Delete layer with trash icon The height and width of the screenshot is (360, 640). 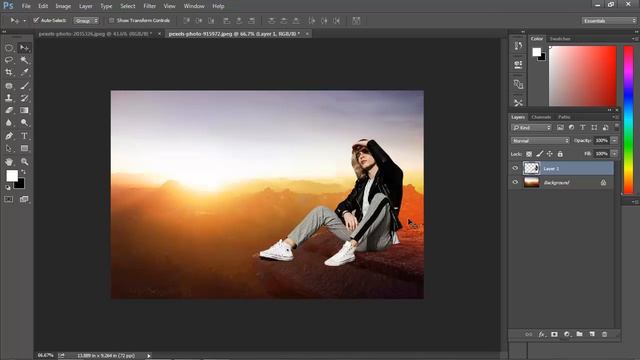coord(604,334)
